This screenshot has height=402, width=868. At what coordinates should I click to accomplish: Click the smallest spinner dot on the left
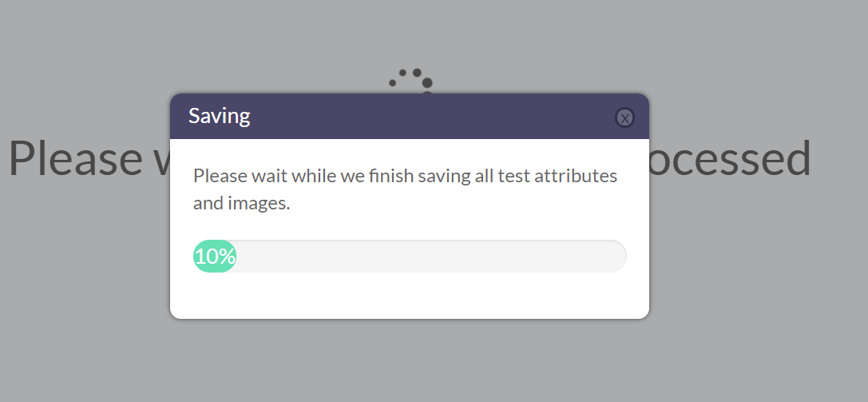pos(393,83)
